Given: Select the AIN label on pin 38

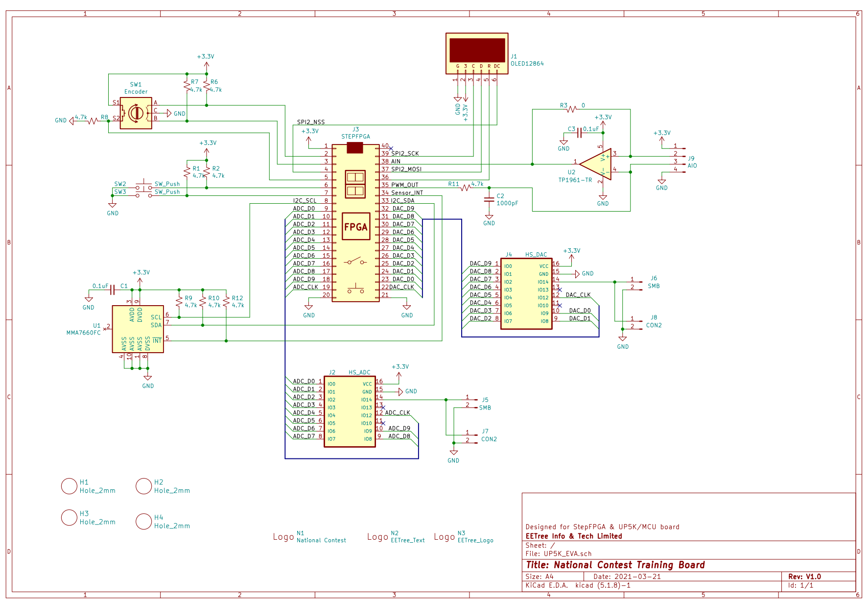Looking at the screenshot, I should pyautogui.click(x=396, y=162).
